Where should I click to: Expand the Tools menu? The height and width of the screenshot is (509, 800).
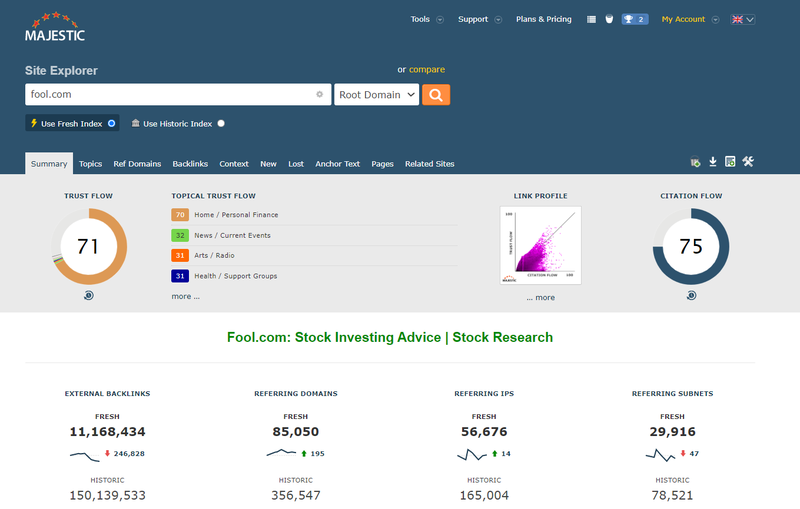pyautogui.click(x=426, y=19)
